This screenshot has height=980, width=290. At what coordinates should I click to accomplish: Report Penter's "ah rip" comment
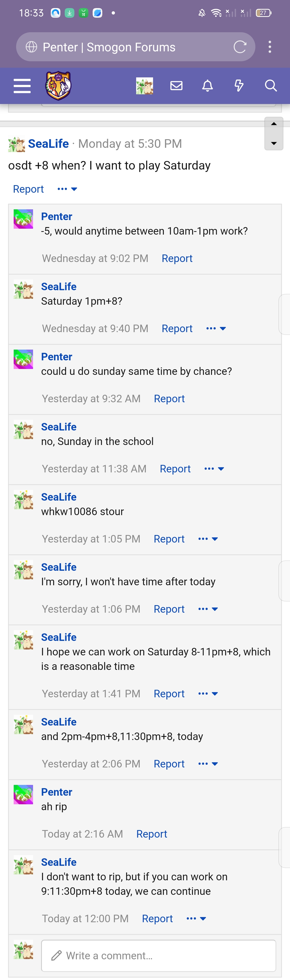pos(152,834)
